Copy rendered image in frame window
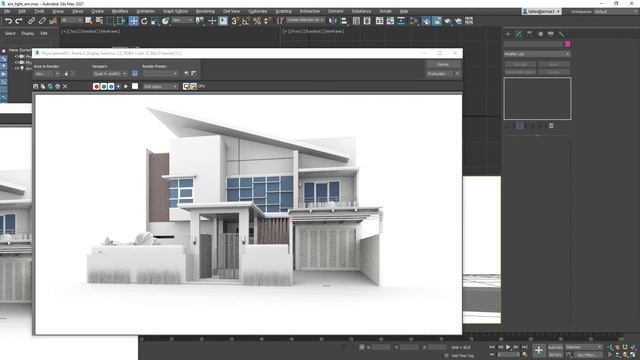Screen dimensions: 640x360 [43, 87]
